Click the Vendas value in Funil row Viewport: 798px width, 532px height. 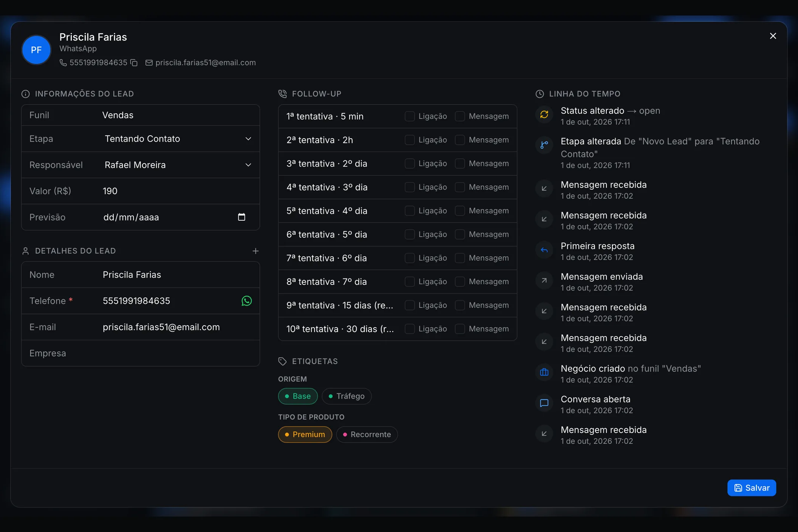point(118,115)
